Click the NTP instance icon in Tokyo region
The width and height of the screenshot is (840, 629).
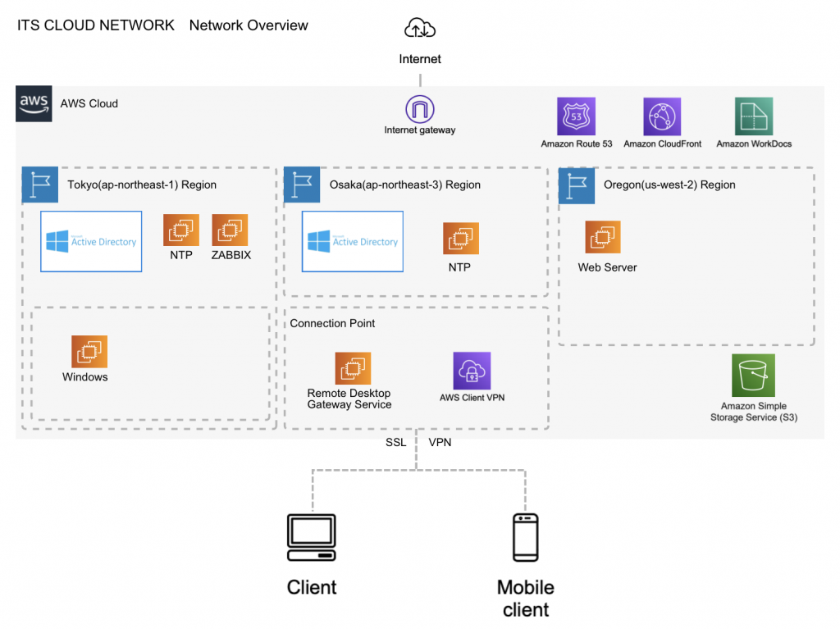(181, 230)
